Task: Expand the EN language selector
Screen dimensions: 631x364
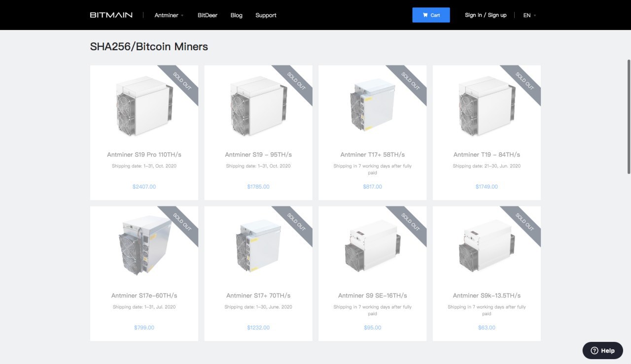Action: pos(529,15)
